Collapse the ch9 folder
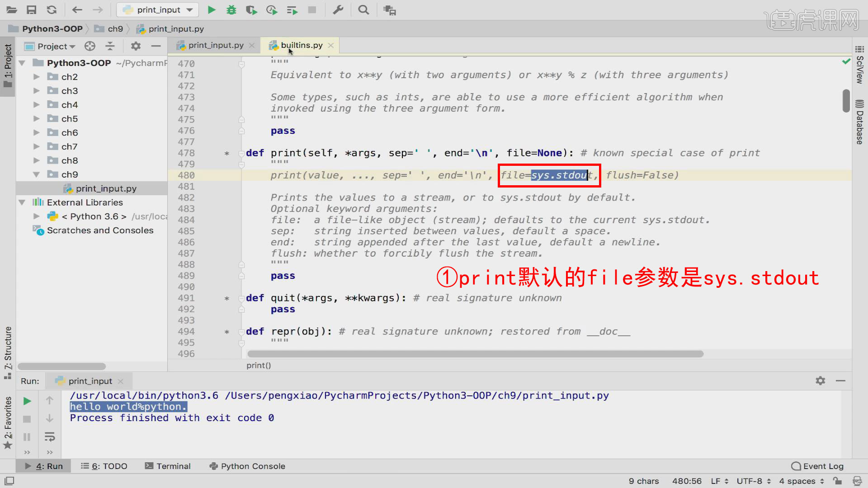Viewport: 868px width, 488px height. pos(37,174)
